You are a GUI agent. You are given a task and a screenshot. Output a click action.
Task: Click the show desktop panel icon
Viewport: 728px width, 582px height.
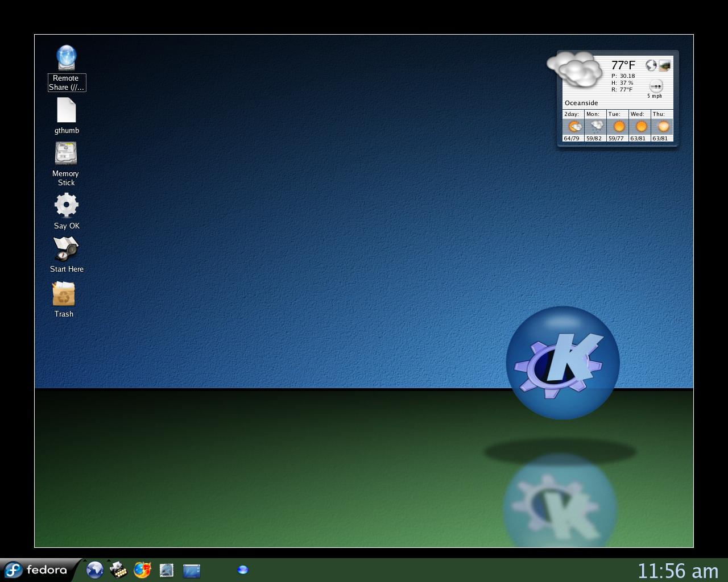point(192,570)
